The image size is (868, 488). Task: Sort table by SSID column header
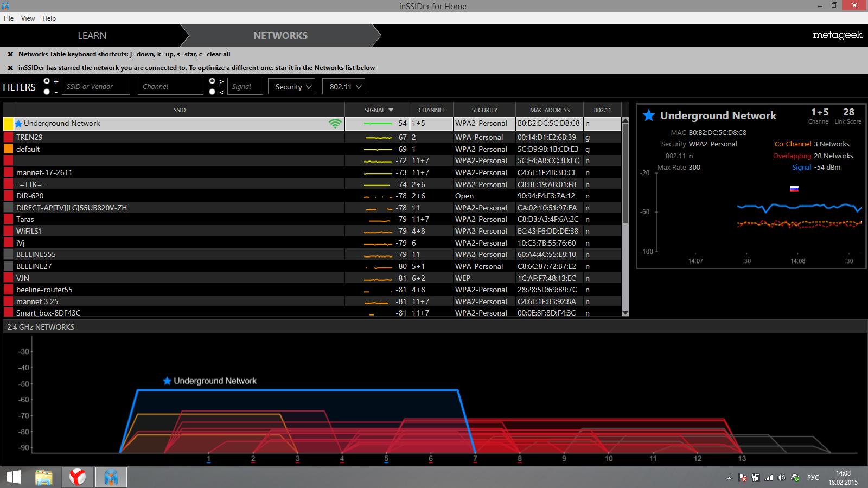[x=180, y=110]
